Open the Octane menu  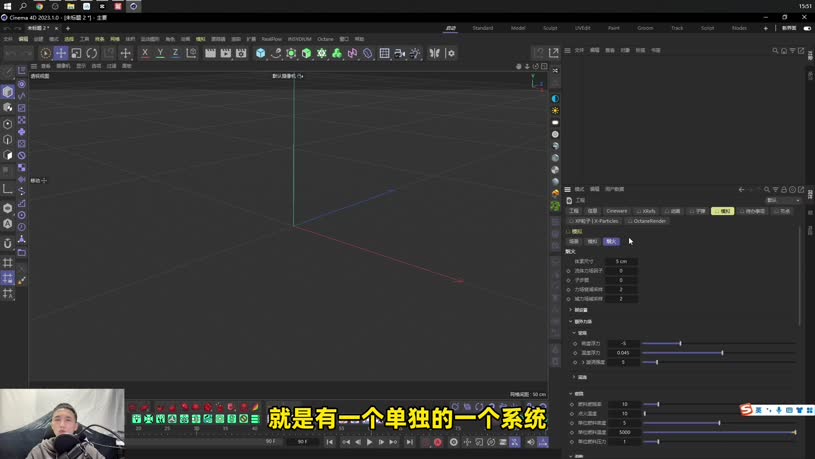point(325,39)
